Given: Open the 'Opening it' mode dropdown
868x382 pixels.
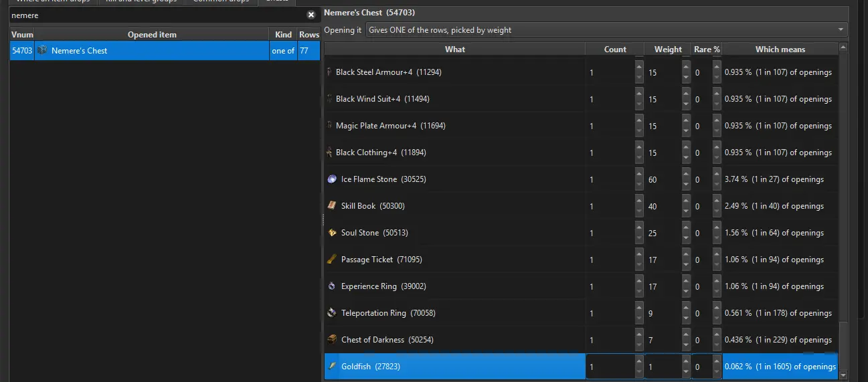Looking at the screenshot, I should tap(606, 29).
